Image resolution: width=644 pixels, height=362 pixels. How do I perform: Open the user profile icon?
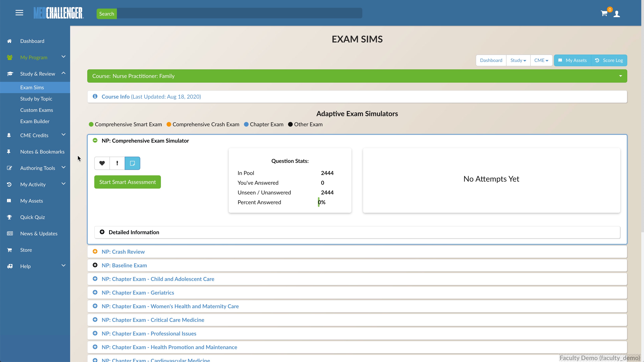pyautogui.click(x=617, y=14)
